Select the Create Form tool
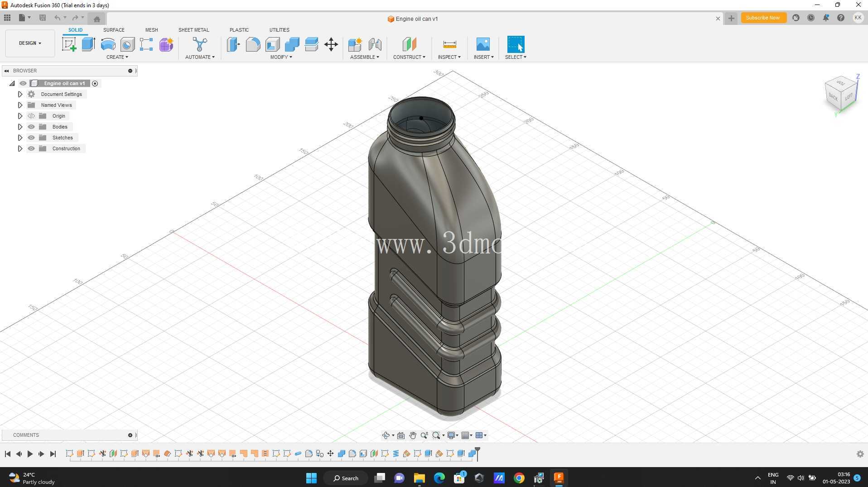868x487 pixels. click(166, 44)
